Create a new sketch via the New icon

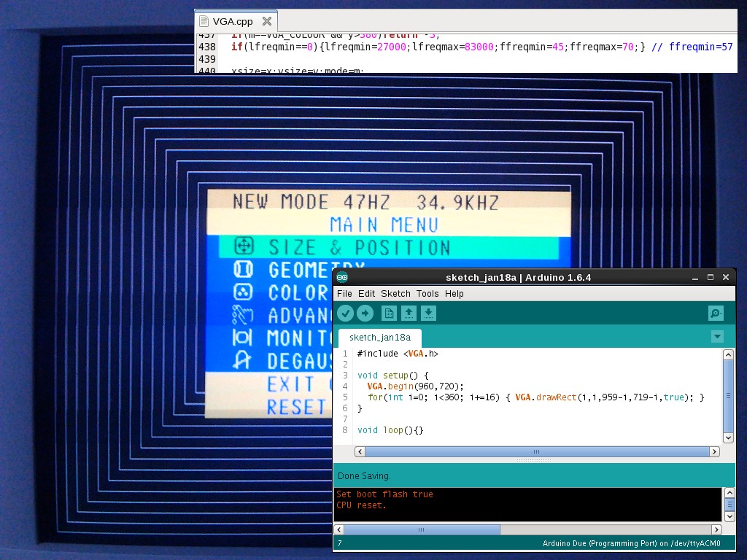(389, 313)
